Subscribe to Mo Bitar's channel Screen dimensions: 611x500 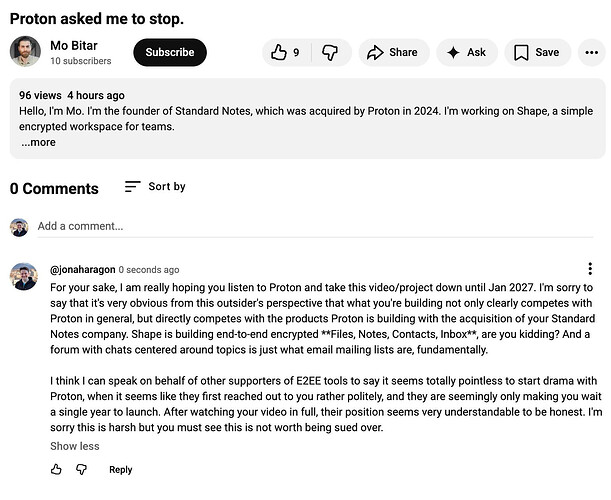click(170, 53)
